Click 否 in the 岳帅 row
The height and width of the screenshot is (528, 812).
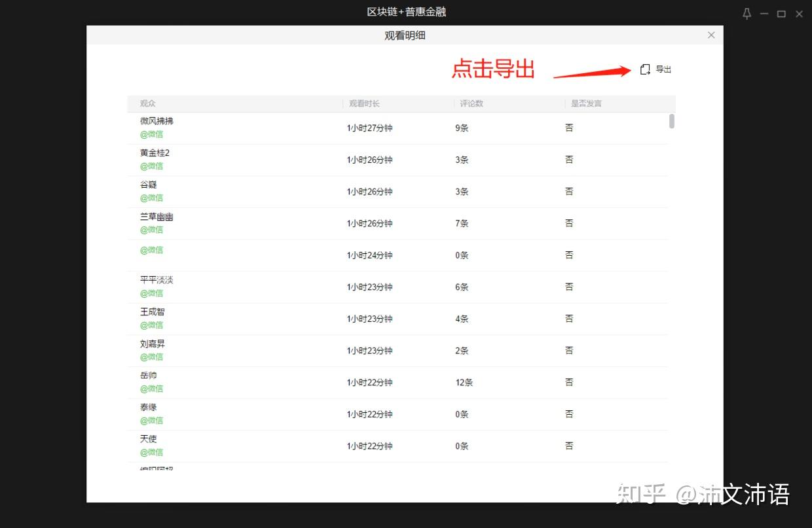click(x=569, y=382)
